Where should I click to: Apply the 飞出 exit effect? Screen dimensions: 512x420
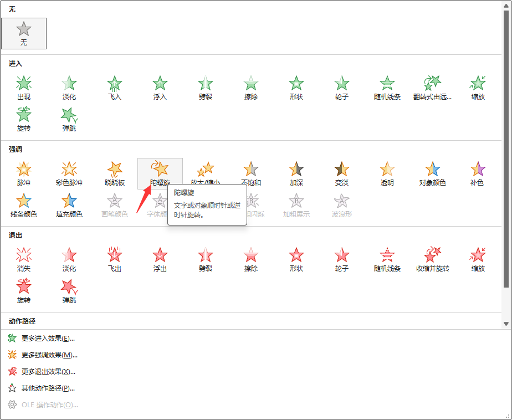(x=115, y=260)
